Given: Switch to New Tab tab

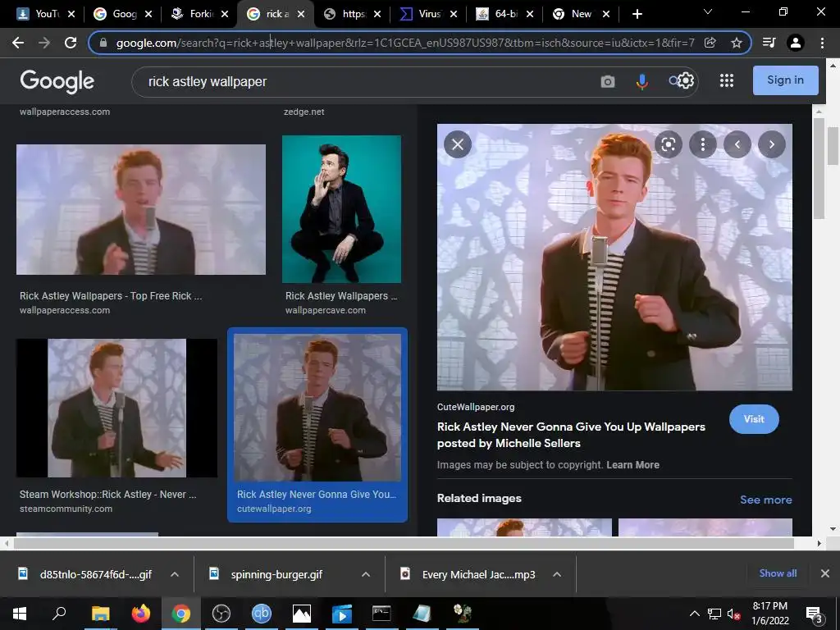Looking at the screenshot, I should point(582,14).
